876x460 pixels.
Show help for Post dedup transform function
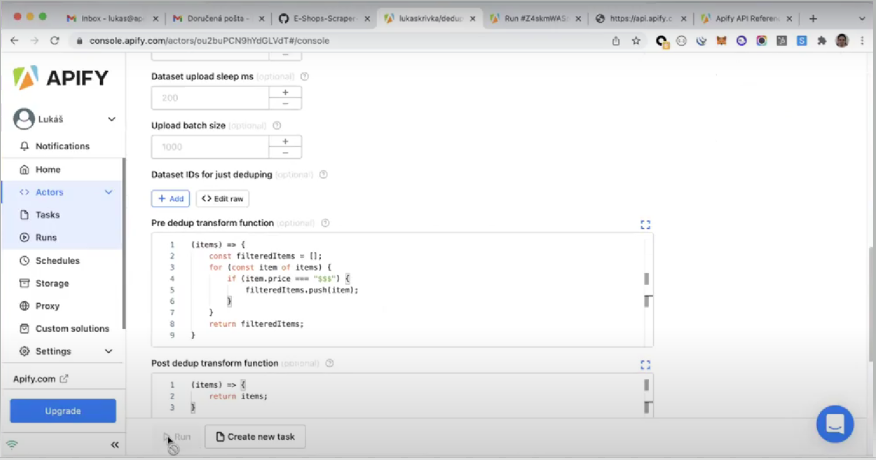pyautogui.click(x=330, y=363)
